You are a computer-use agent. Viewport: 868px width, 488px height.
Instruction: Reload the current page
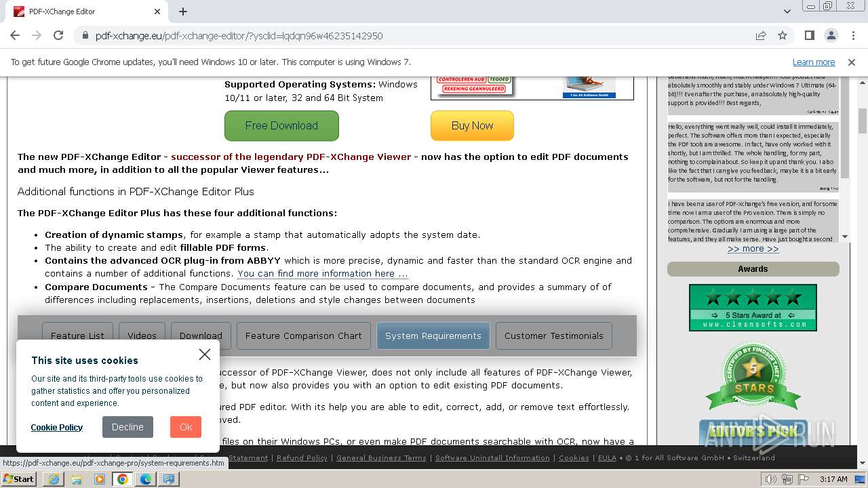click(58, 35)
